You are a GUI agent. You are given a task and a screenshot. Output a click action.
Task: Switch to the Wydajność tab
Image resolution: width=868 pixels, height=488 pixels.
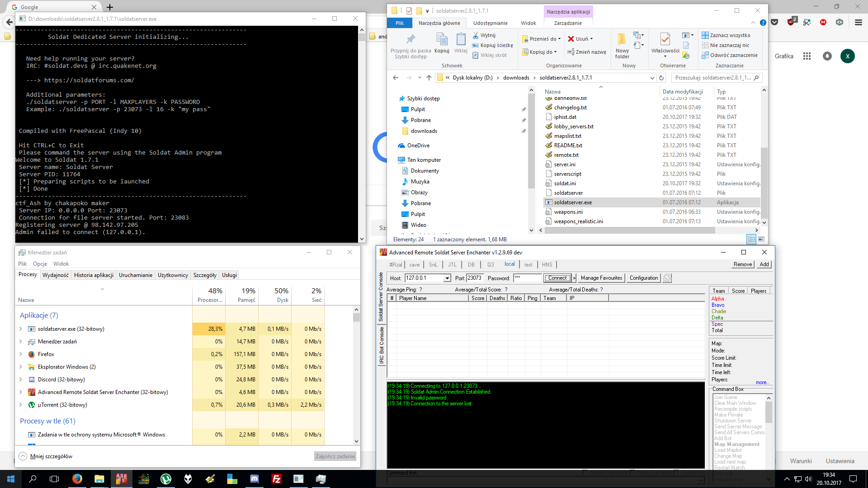coord(56,275)
